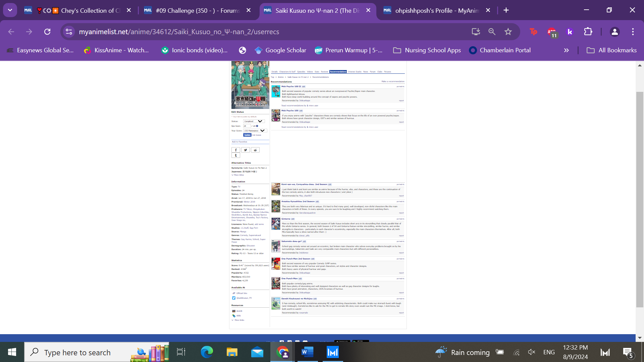This screenshot has height=362, width=644.
Task: Reload the current page
Action: point(47,32)
